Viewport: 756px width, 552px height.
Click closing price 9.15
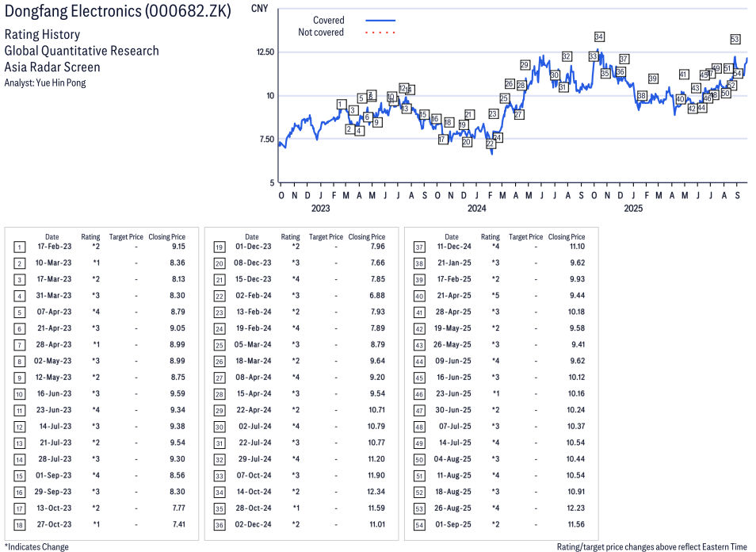click(178, 246)
